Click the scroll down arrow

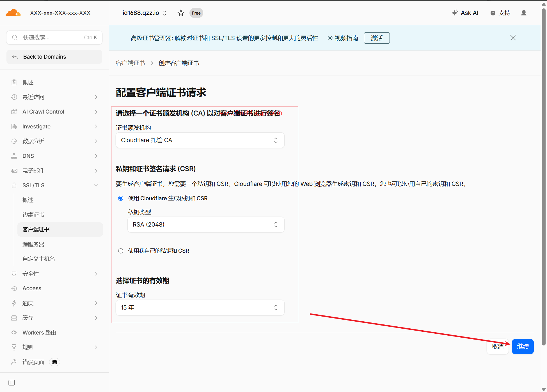[x=544, y=389]
